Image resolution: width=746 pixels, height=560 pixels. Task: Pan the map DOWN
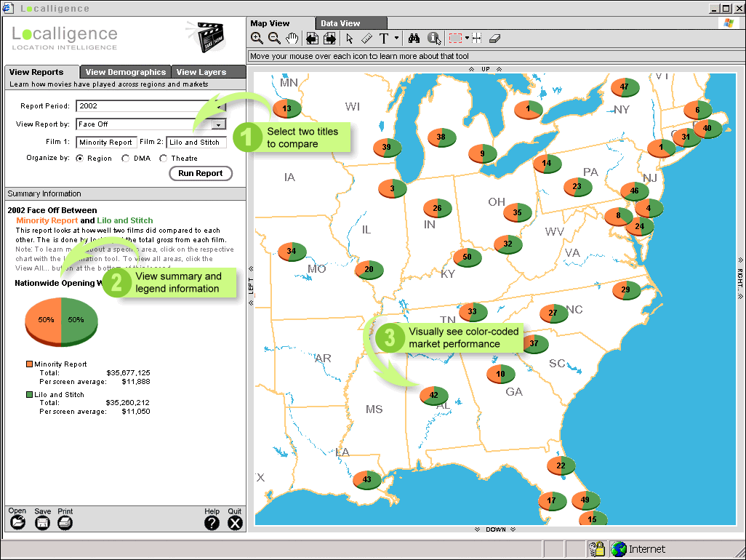[x=495, y=529]
